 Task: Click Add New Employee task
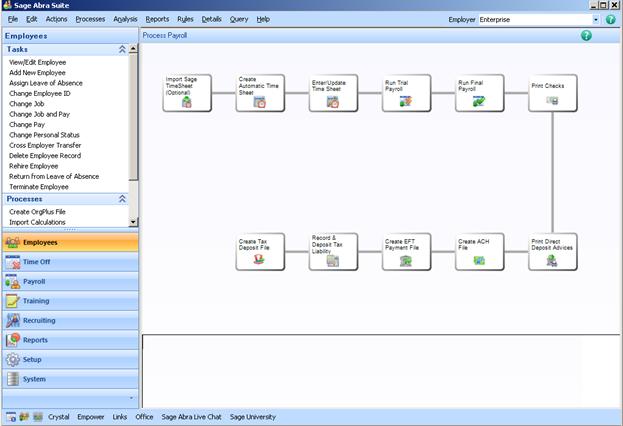37,72
